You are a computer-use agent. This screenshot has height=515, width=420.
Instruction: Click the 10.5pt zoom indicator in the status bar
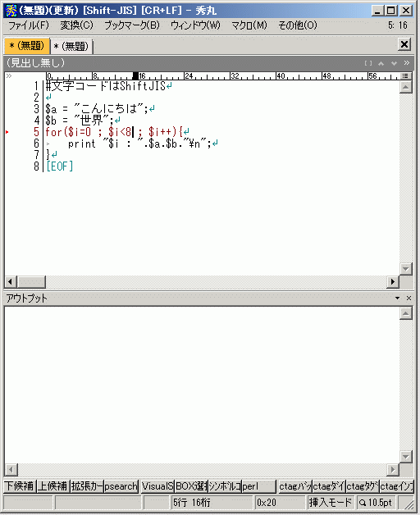pos(376,503)
